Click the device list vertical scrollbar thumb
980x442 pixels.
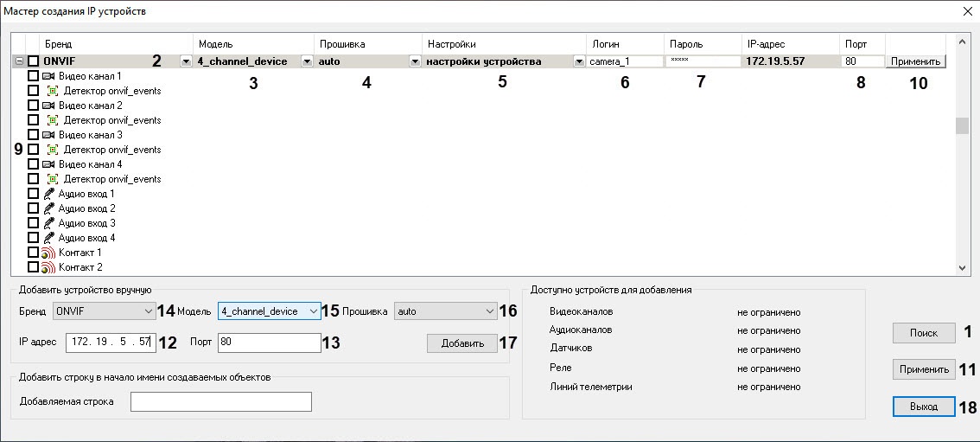pos(961,126)
